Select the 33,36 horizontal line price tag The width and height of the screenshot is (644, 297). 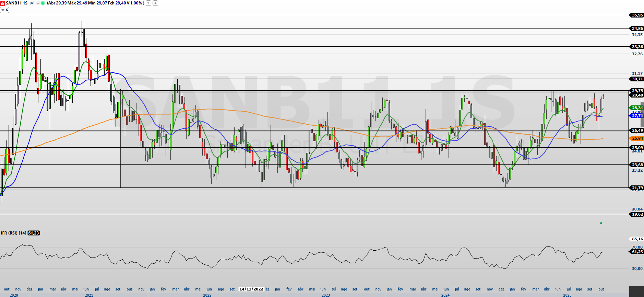pyautogui.click(x=637, y=47)
